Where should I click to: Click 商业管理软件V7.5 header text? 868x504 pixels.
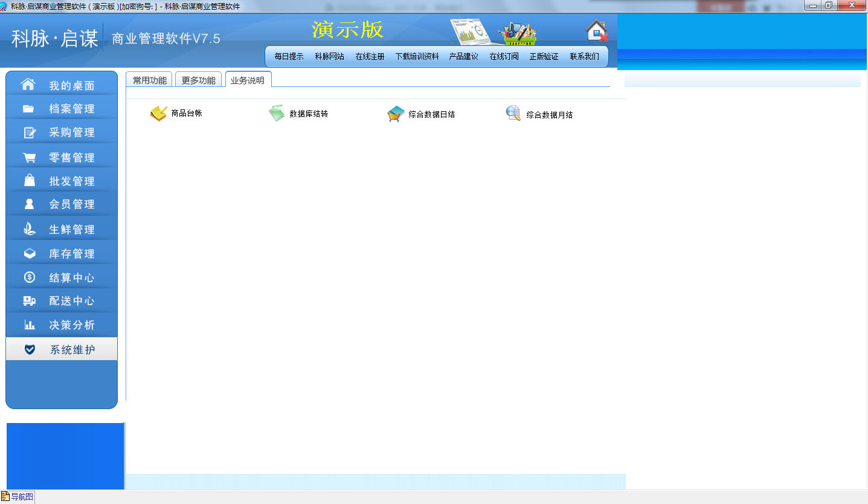[166, 39]
